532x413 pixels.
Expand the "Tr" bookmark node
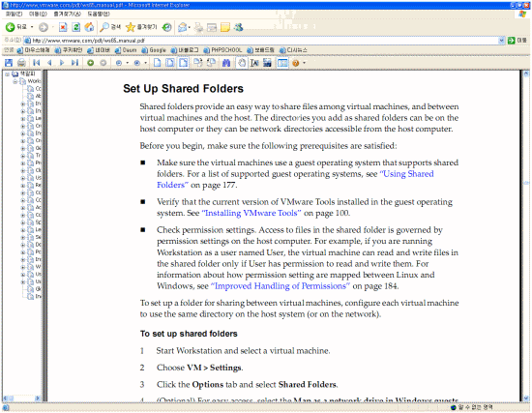tap(23, 156)
